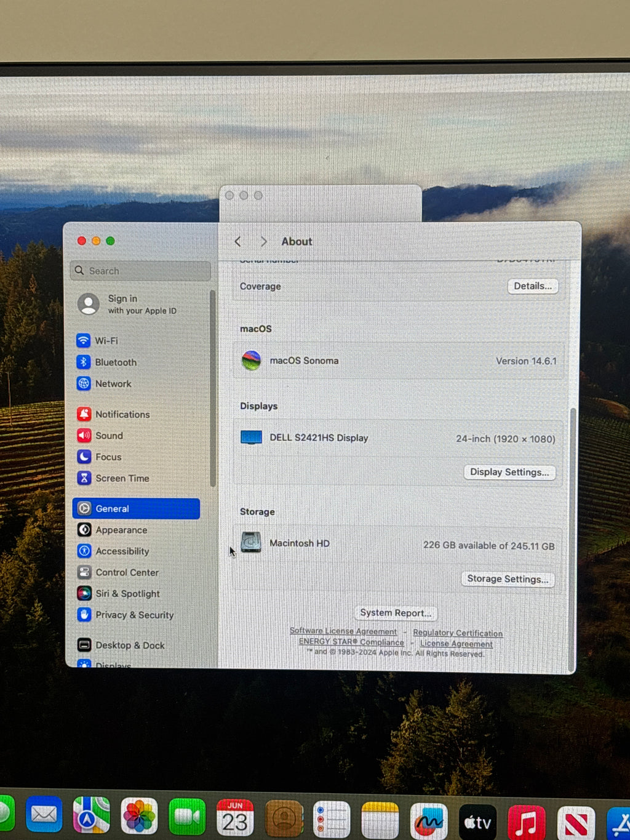This screenshot has height=840, width=630.
Task: Open Software License Agreement link
Action: tap(343, 631)
